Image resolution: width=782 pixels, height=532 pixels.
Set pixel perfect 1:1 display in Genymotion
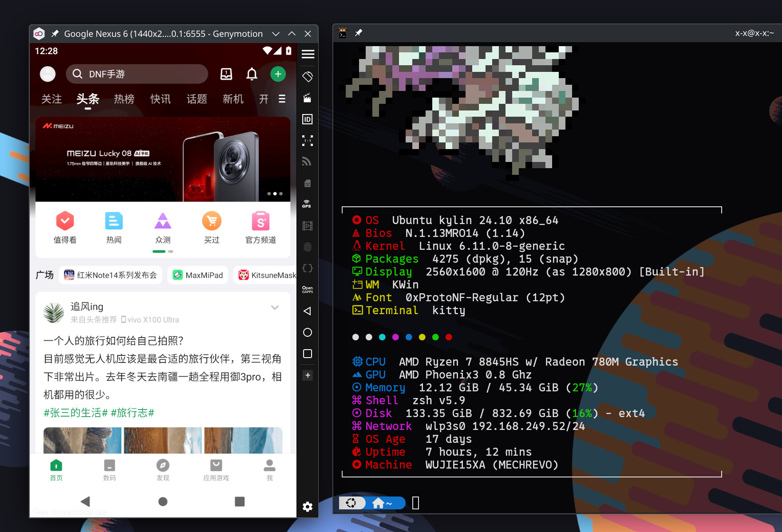308,141
